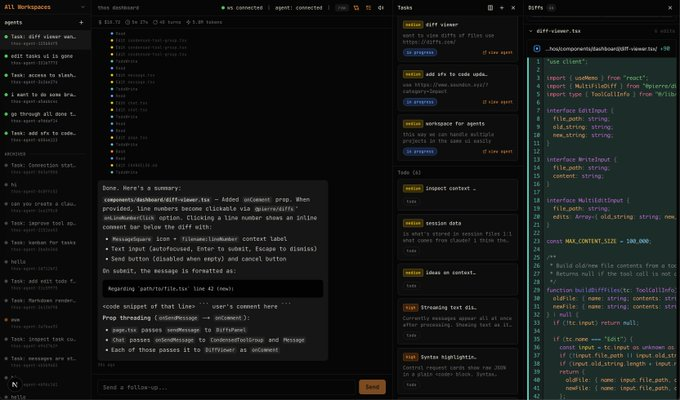Open archived 'Task: kanban for tasks' agent
The image size is (680, 400).
[x=45, y=246]
